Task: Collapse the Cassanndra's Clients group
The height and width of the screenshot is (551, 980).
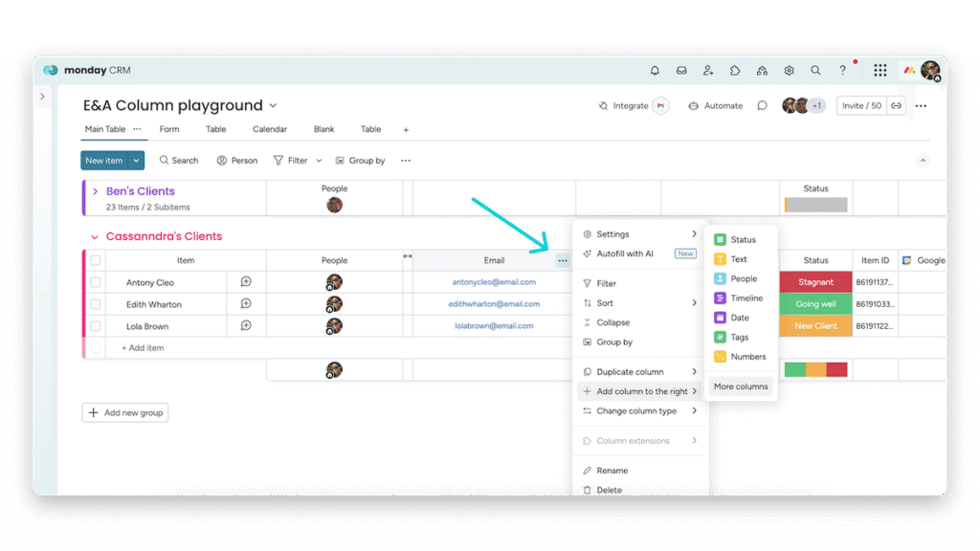Action: click(95, 237)
